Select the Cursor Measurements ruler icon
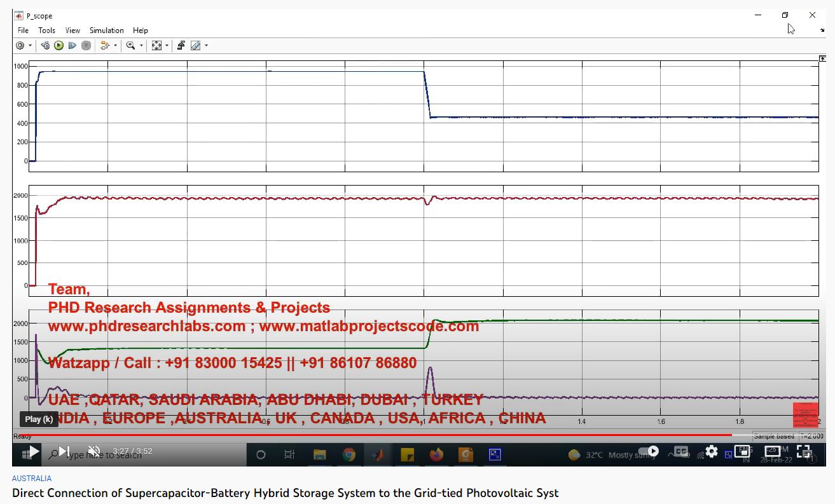835x504 pixels. [x=195, y=46]
